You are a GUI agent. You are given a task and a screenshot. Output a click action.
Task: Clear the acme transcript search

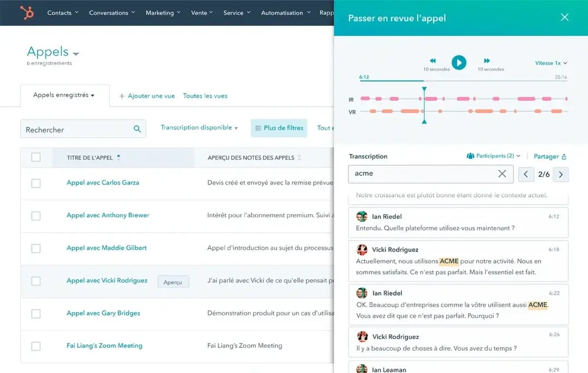pyautogui.click(x=502, y=174)
